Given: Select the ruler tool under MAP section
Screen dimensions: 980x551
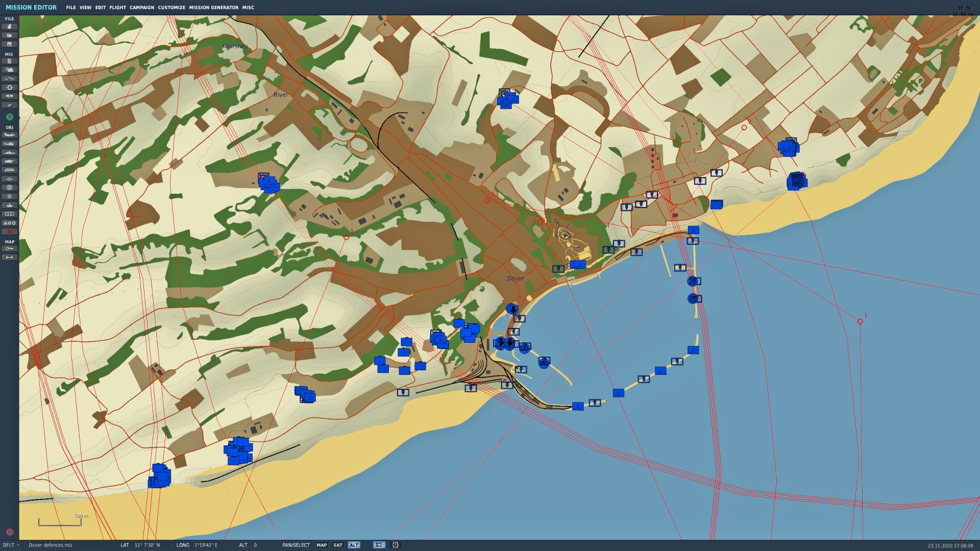Looking at the screenshot, I should point(9,257).
